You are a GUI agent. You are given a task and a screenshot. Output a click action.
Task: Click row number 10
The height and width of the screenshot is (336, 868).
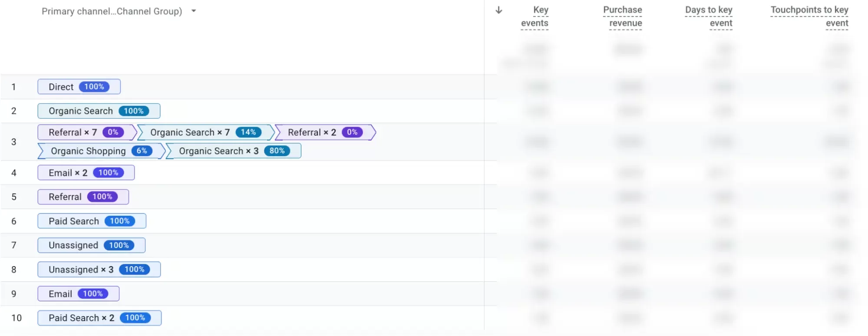pyautogui.click(x=17, y=318)
